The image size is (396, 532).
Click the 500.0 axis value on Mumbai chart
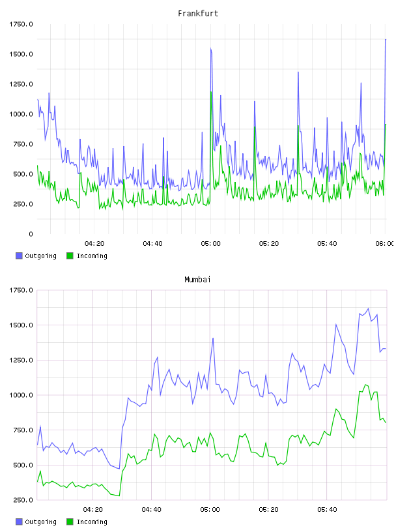click(23, 465)
